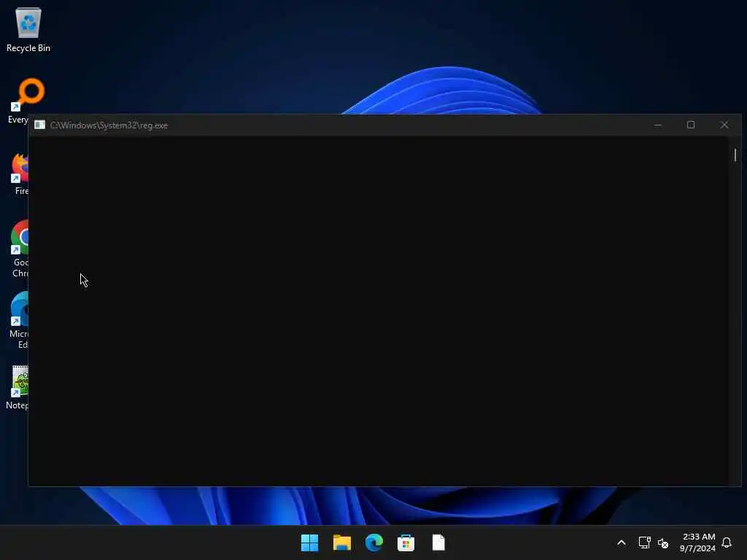747x560 pixels.
Task: Select the Google Chrome desktop shortcut
Action: point(20,249)
